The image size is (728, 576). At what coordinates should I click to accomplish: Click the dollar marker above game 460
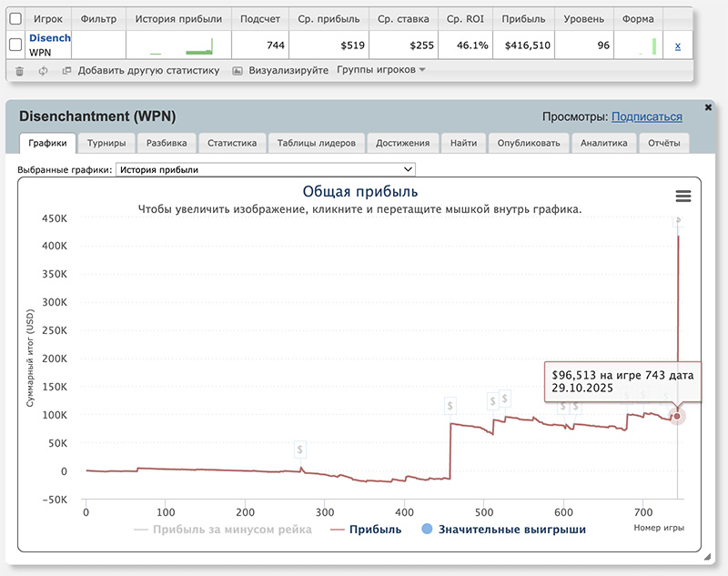[450, 405]
